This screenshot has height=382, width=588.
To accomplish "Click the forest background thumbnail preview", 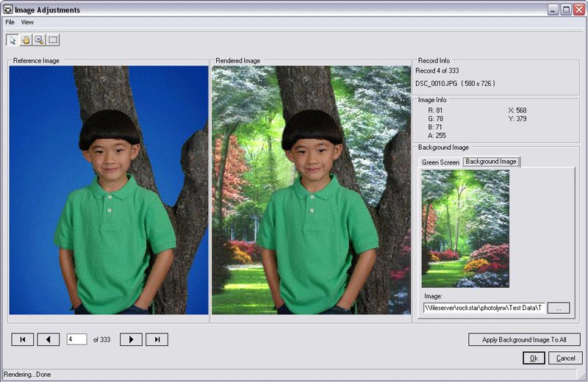I will pyautogui.click(x=465, y=228).
